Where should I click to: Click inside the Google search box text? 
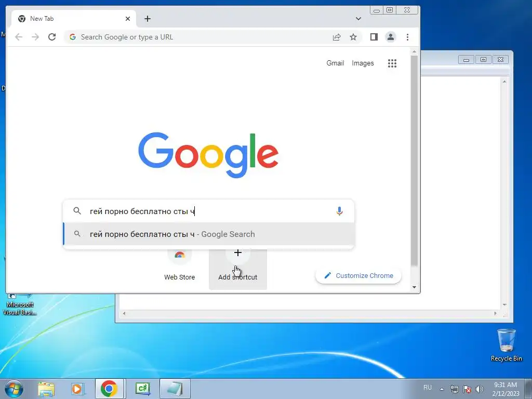tap(142, 211)
